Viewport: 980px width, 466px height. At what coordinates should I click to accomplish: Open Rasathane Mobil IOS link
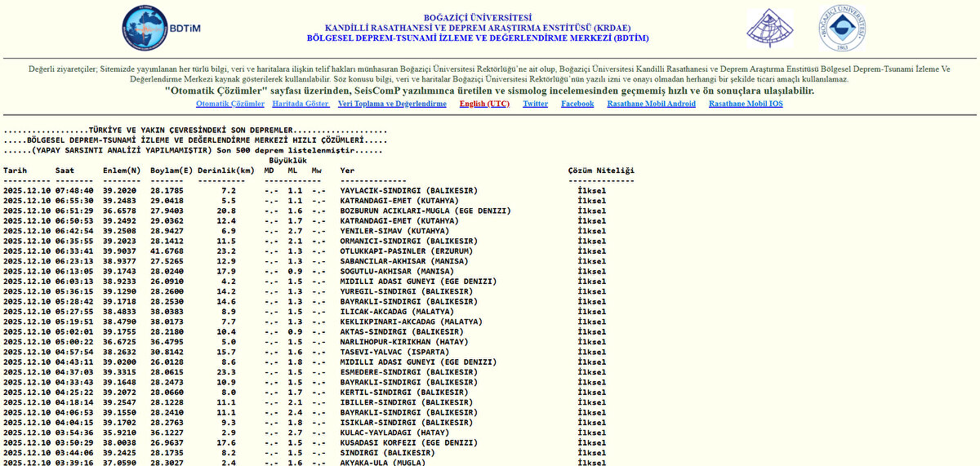tap(746, 104)
